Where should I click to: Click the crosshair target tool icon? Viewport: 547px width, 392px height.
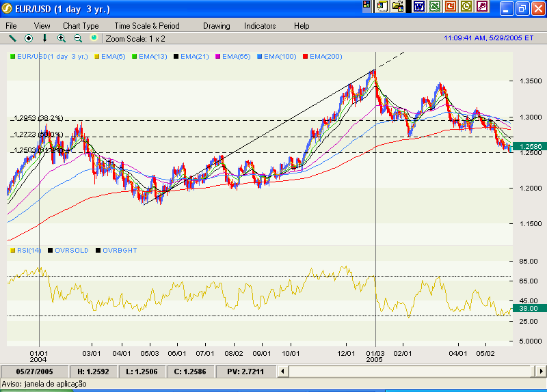pyautogui.click(x=29, y=38)
